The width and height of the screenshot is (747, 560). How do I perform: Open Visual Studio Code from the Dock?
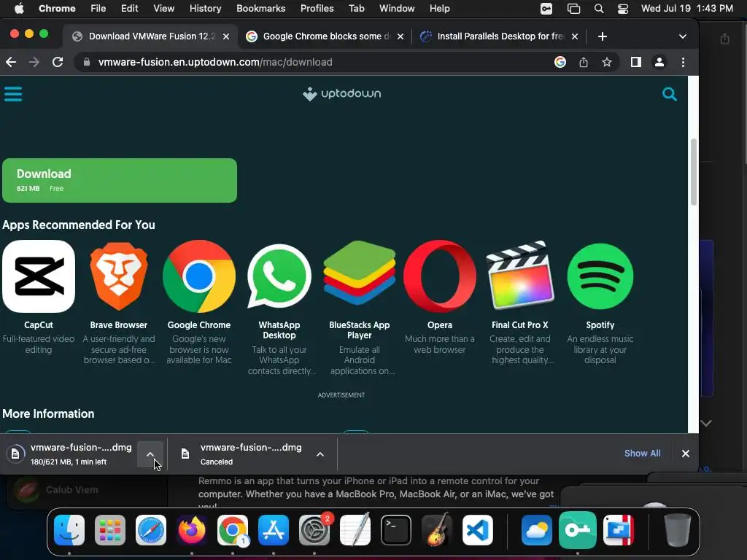477,530
